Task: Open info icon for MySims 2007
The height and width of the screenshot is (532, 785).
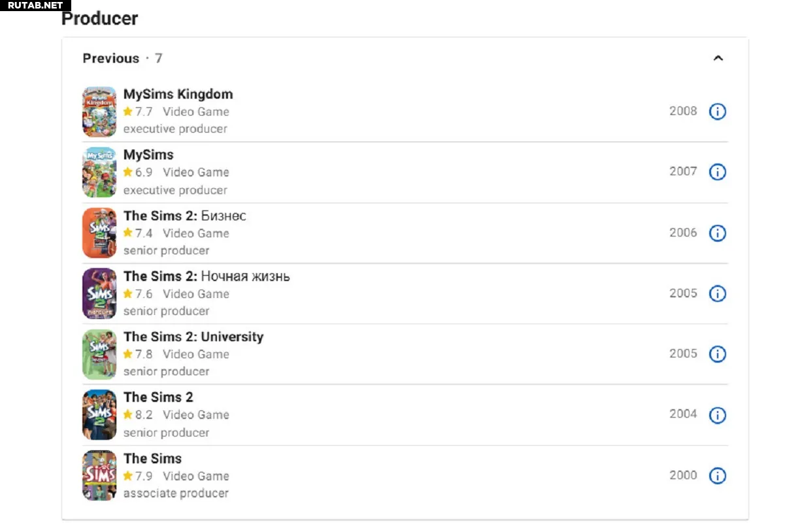Action: [718, 173]
